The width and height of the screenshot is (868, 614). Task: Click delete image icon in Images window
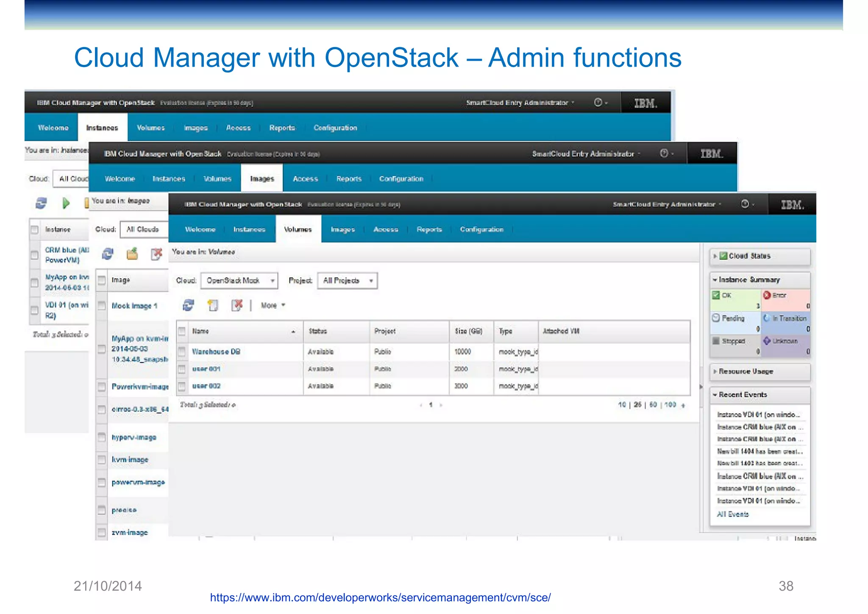coord(156,254)
